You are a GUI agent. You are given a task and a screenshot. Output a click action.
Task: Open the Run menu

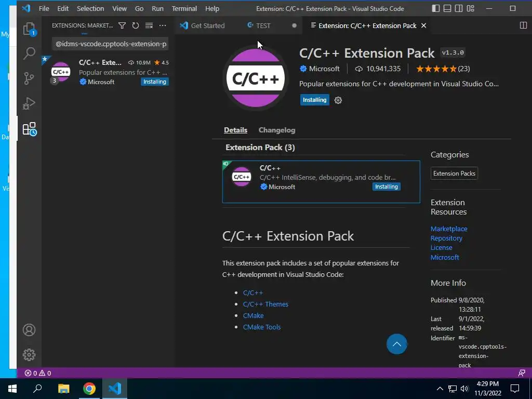pos(157,8)
